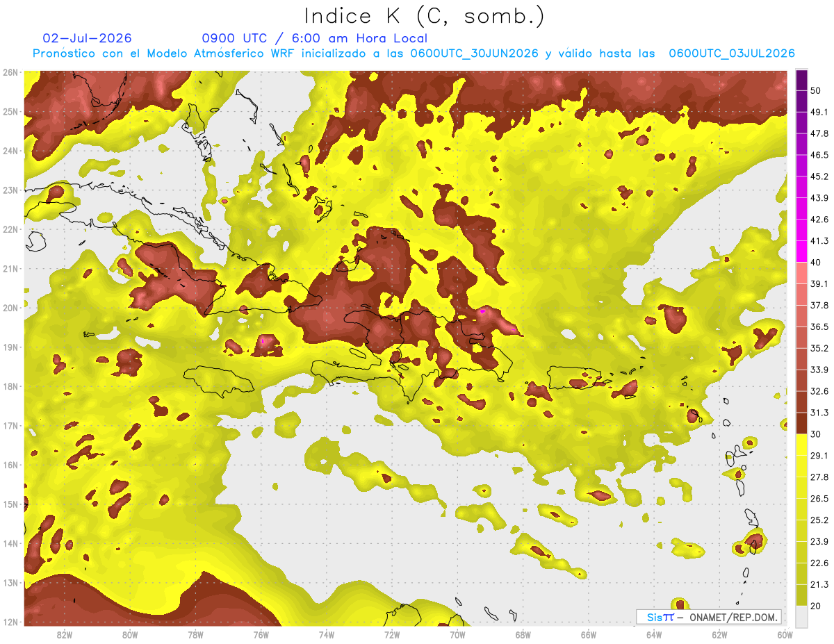Screen dimensions: 834x644
Task: Click the 62W longitude label
Action: point(719,635)
